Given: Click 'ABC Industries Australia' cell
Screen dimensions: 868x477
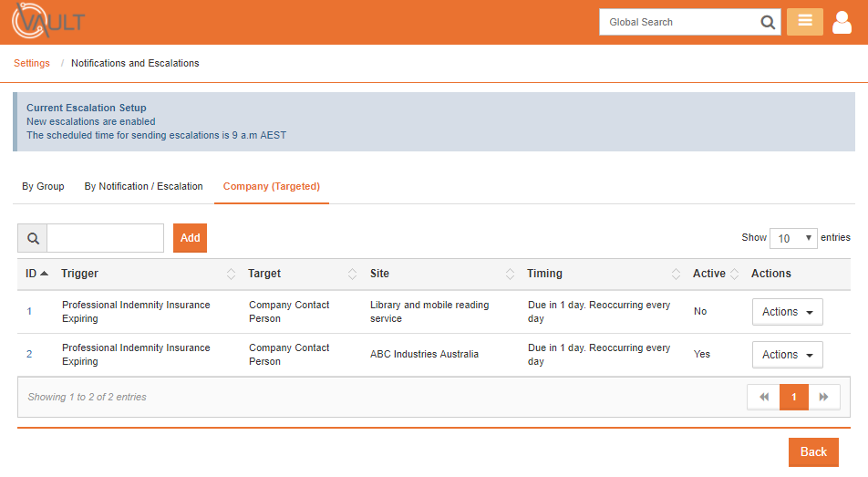Looking at the screenshot, I should click(x=424, y=354).
